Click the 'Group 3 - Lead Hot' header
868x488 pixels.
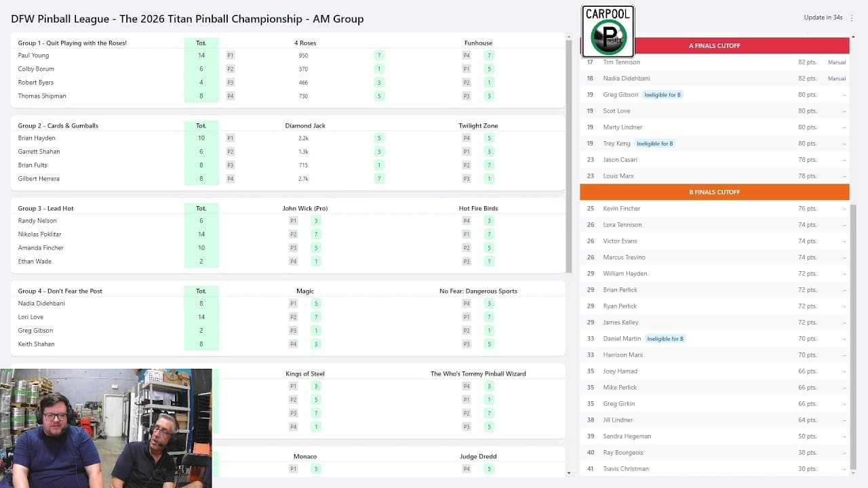click(46, 209)
